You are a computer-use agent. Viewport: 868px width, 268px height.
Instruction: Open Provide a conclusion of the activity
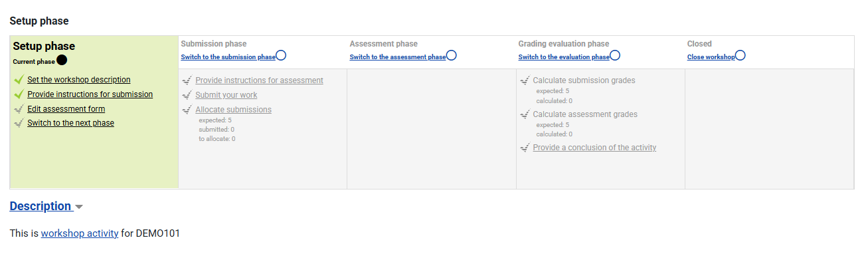(594, 148)
